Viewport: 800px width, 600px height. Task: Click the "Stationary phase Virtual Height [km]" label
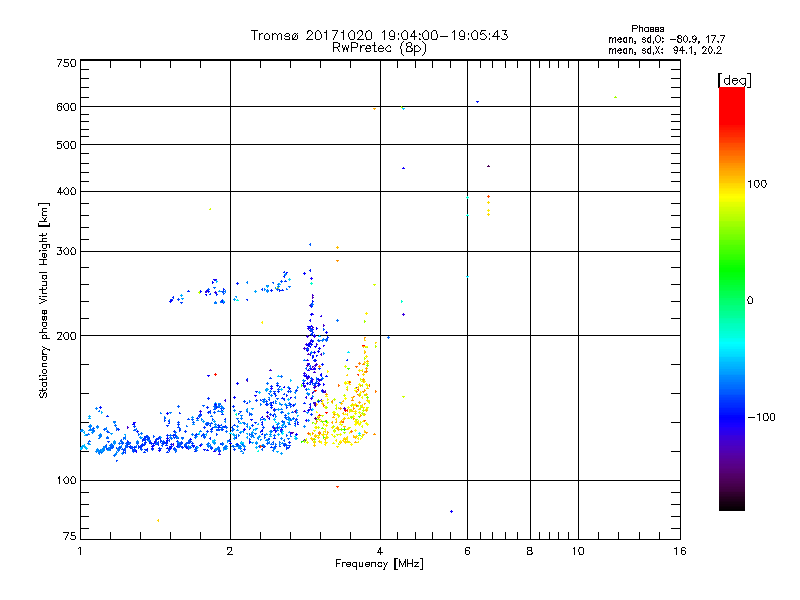44,300
